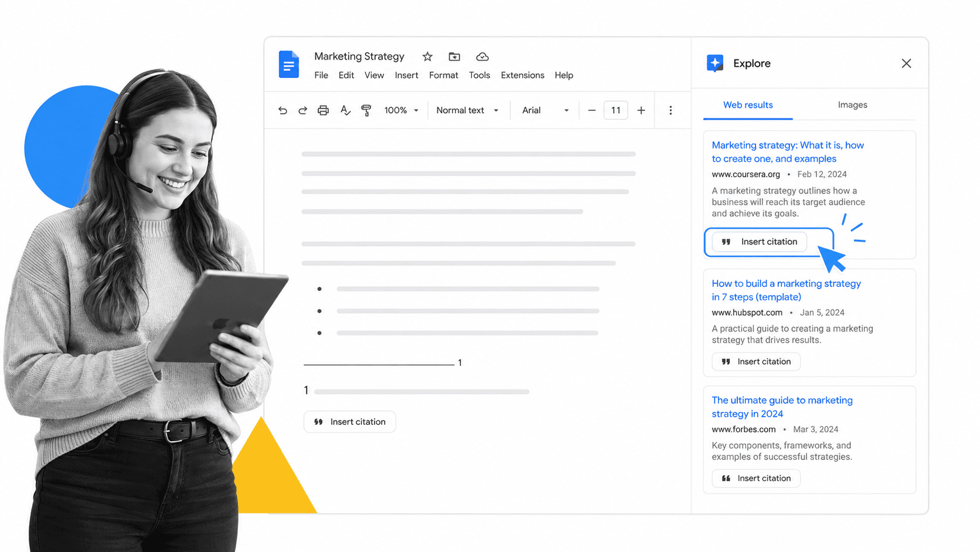Click footnote superscript 1 in document
This screenshot has width=980, height=552.
460,363
